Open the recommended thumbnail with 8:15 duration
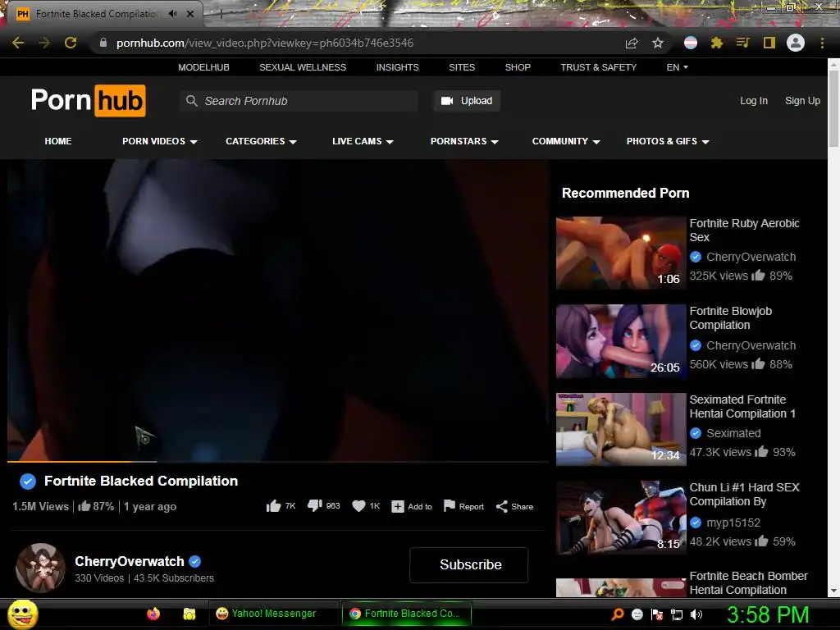Screen dimensions: 840x630 point(621,518)
